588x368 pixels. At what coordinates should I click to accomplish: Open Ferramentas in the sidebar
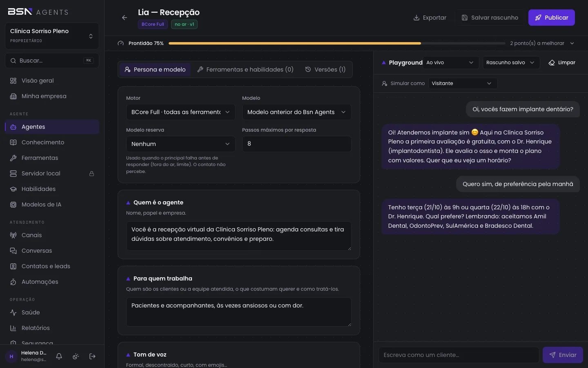(x=52, y=158)
